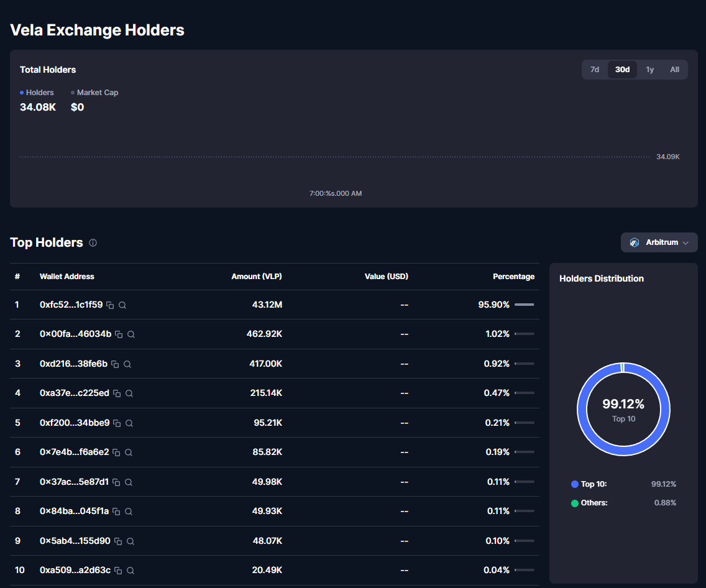Search wallet 0xa509...a2d63c using magnifier
Image resolution: width=706 pixels, height=588 pixels.
tap(131, 571)
